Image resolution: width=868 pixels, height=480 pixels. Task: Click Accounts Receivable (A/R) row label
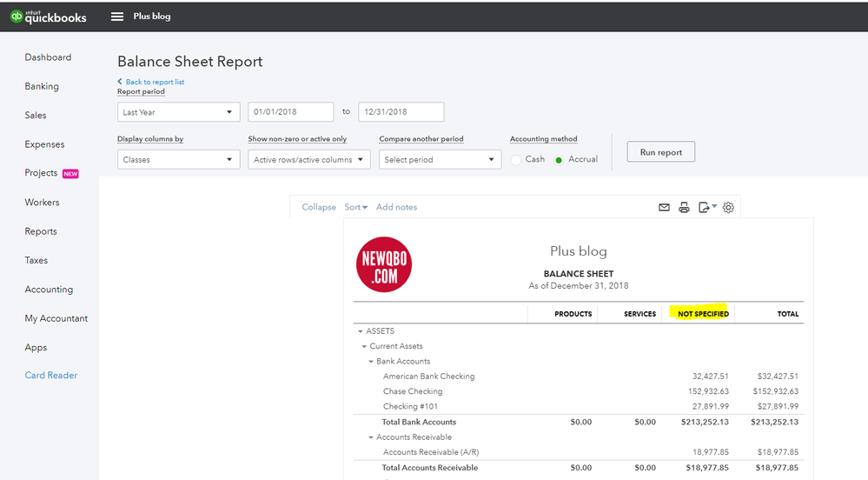(x=431, y=452)
